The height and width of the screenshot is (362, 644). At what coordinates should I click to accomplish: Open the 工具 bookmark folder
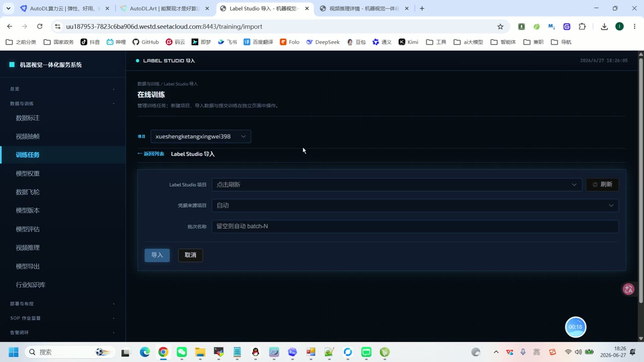click(435, 42)
